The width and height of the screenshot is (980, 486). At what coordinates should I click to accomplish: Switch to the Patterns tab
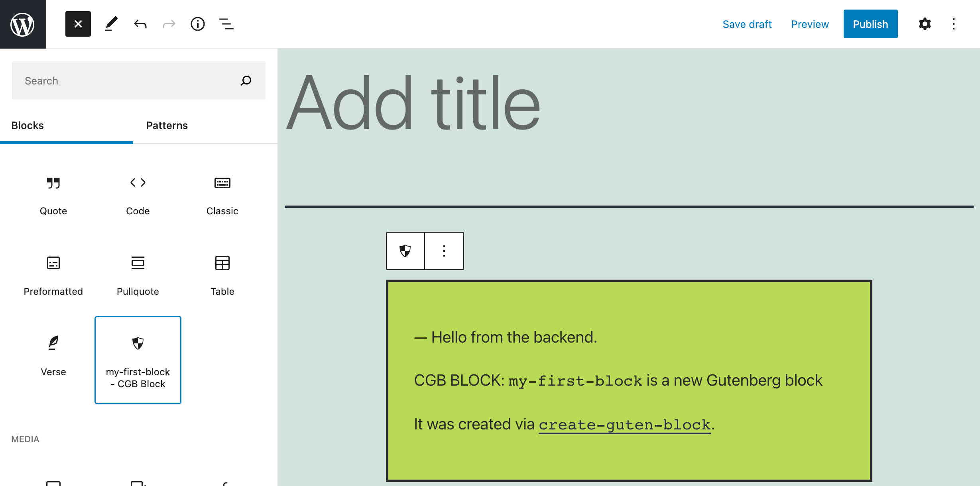tap(167, 125)
